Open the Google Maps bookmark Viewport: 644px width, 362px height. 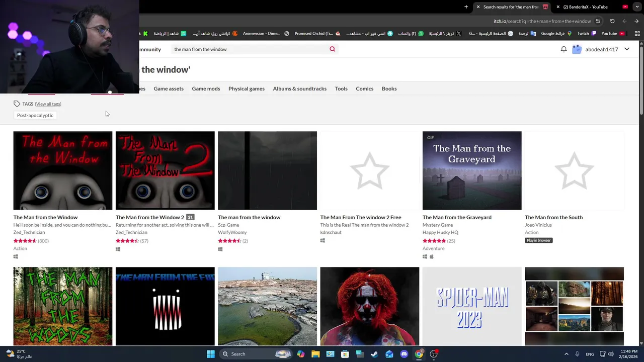(x=556, y=34)
